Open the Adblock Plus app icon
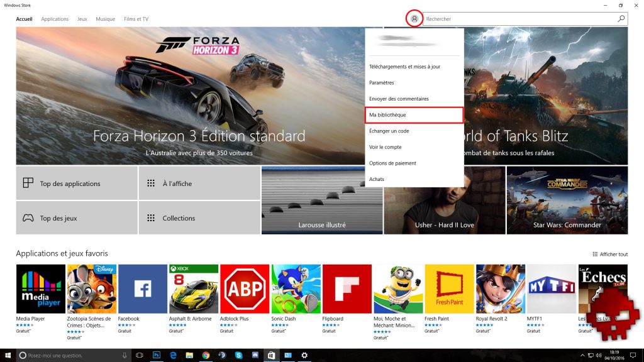The width and height of the screenshot is (644, 362). pyautogui.click(x=244, y=288)
